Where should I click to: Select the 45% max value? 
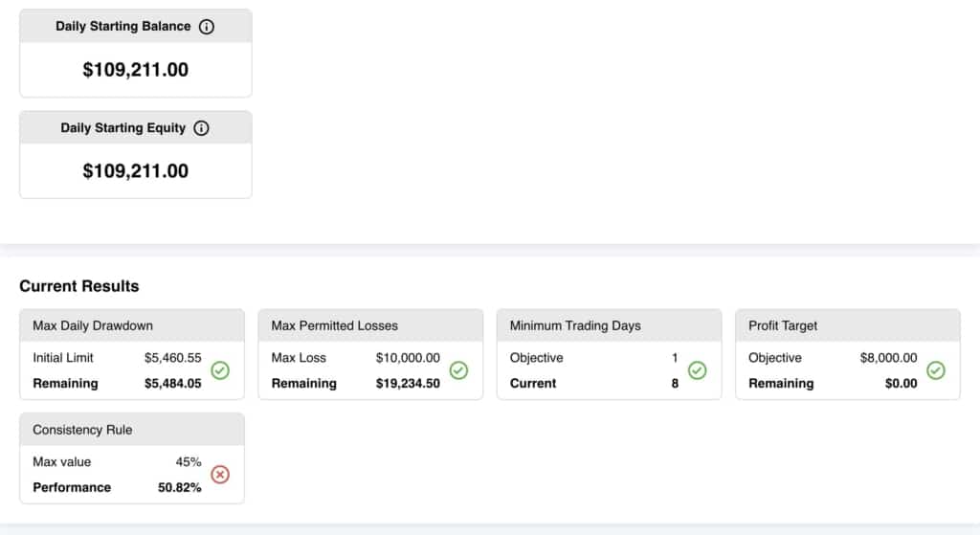pos(189,462)
